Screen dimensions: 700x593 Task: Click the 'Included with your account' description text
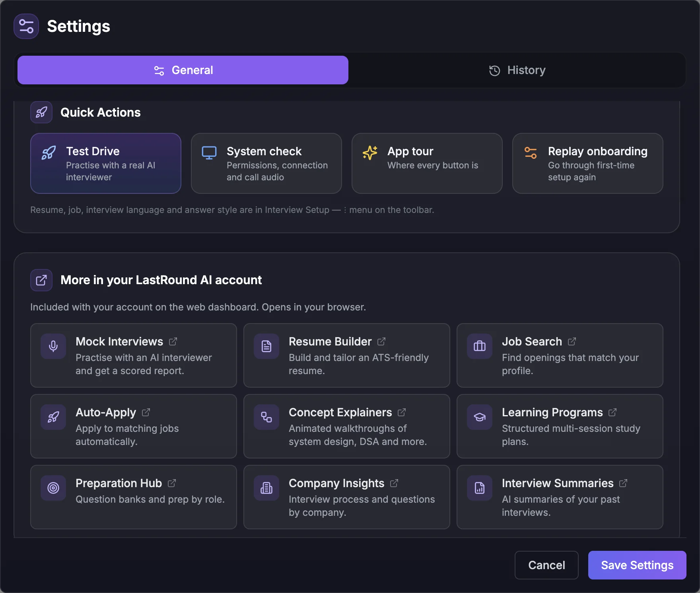click(198, 307)
